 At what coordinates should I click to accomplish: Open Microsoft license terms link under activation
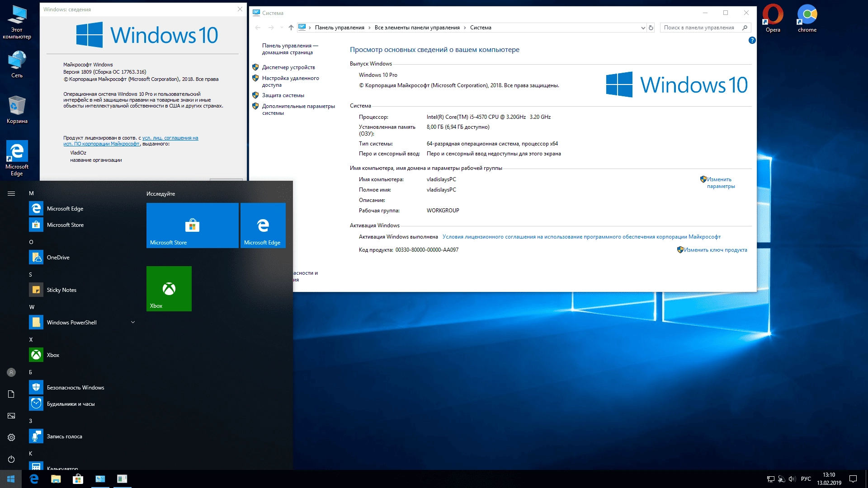[x=581, y=237]
